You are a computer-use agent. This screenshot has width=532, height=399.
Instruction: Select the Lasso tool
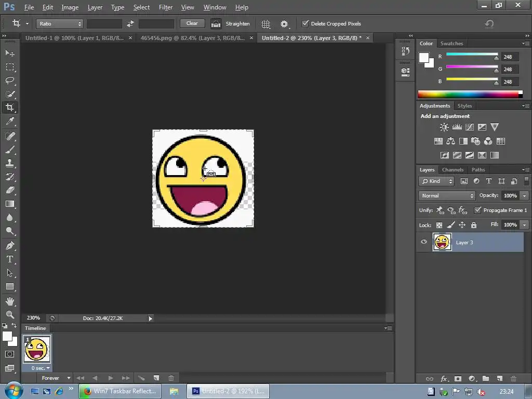[x=10, y=81]
